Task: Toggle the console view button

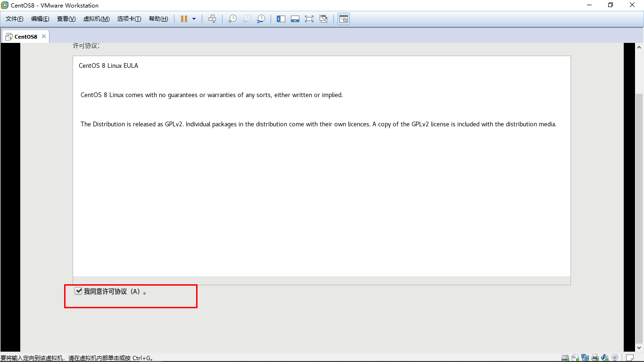Action: coord(344,19)
